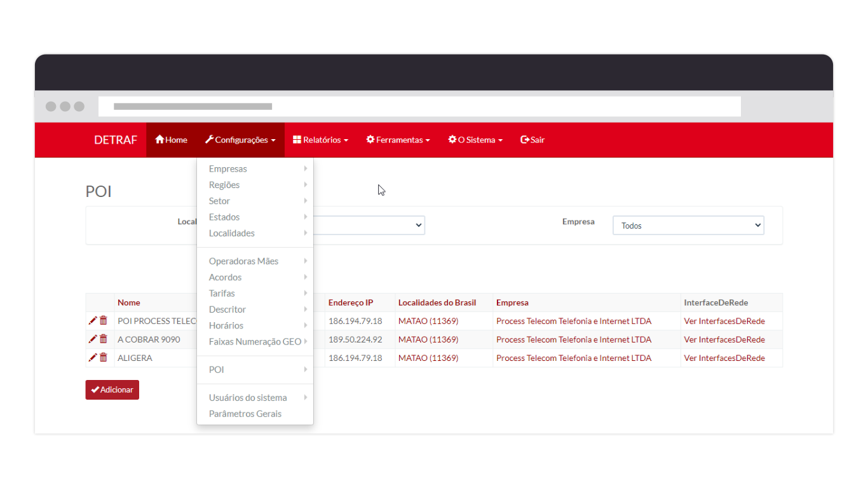Open Ver InterfacesDeRede for POI PROCESS TELEC
This screenshot has height=488, width=868.
[x=724, y=321]
